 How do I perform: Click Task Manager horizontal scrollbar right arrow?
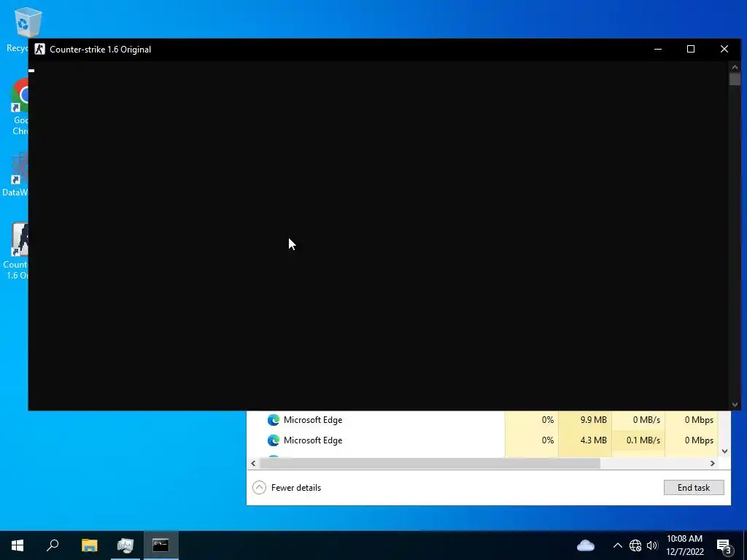coord(713,463)
